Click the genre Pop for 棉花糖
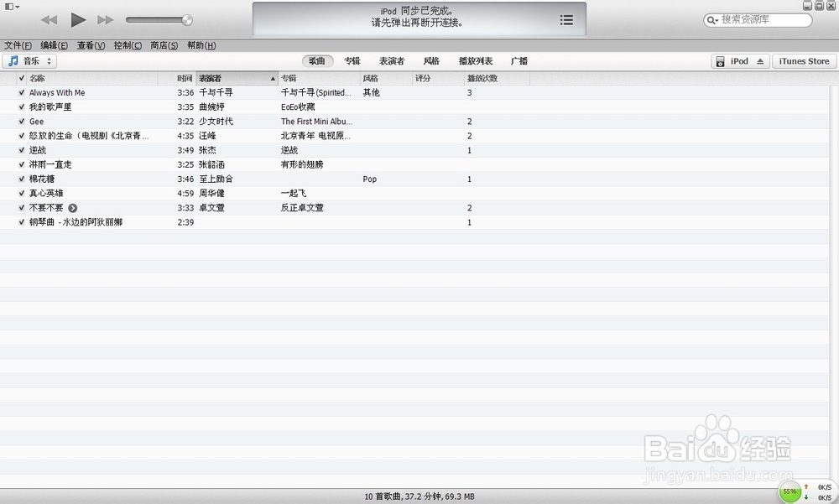This screenshot has height=504, width=839. coord(370,179)
